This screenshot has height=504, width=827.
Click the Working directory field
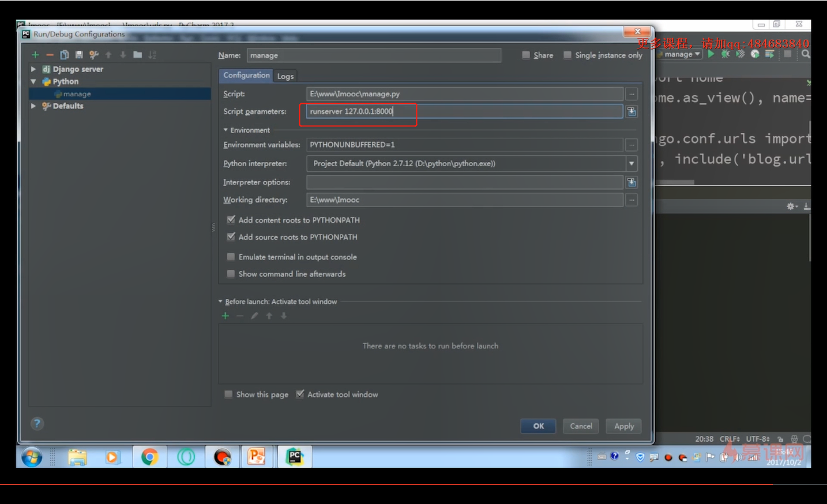click(465, 200)
